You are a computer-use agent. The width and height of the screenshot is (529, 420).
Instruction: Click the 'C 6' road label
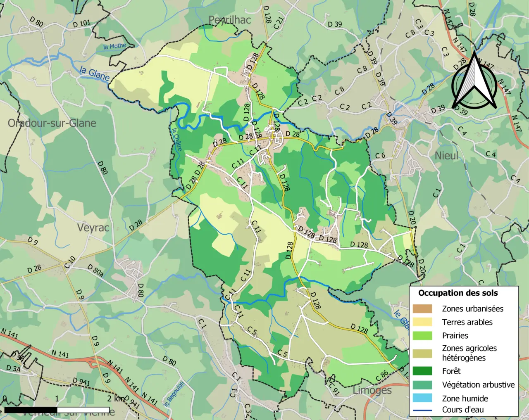point(380,155)
